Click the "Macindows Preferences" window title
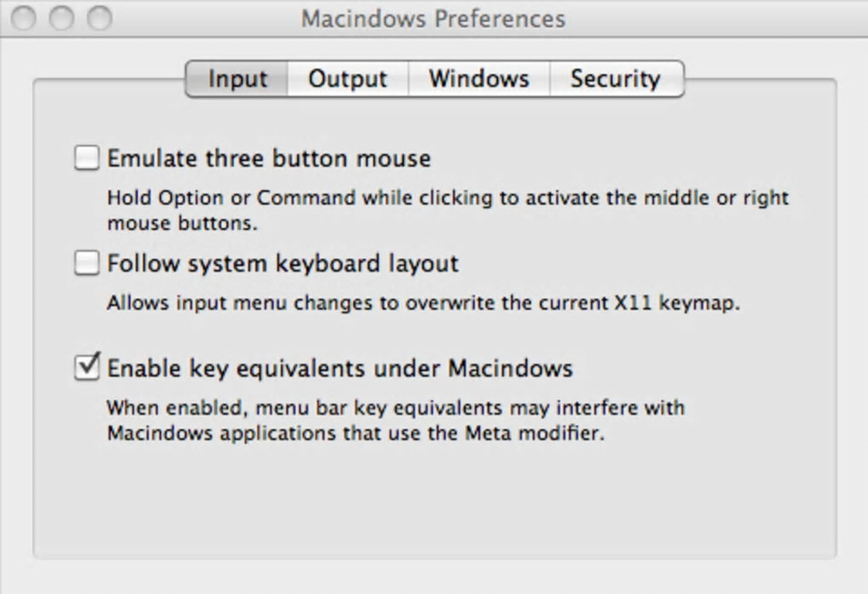The height and width of the screenshot is (594, 868). pyautogui.click(x=432, y=19)
